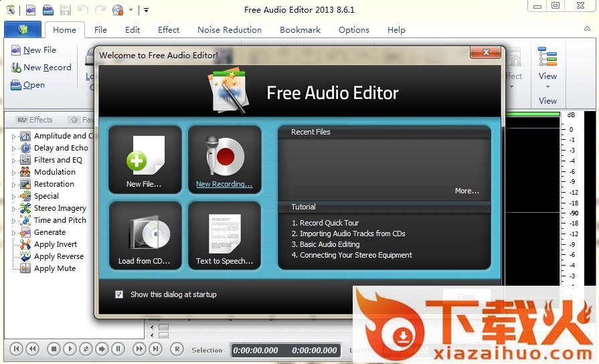This screenshot has height=364, width=599.
Task: Open the CD icon dropdown arrow in quick access toolbar
Action: tap(131, 10)
